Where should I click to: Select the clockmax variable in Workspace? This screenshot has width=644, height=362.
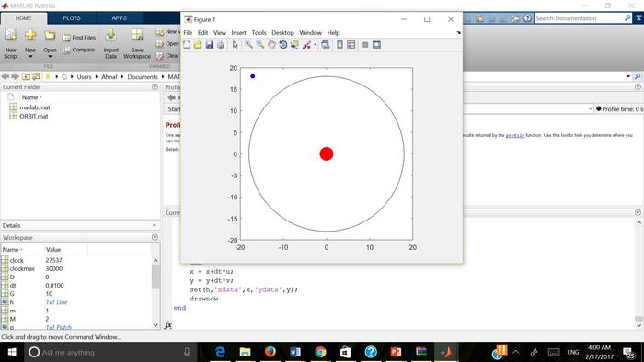tap(22, 269)
